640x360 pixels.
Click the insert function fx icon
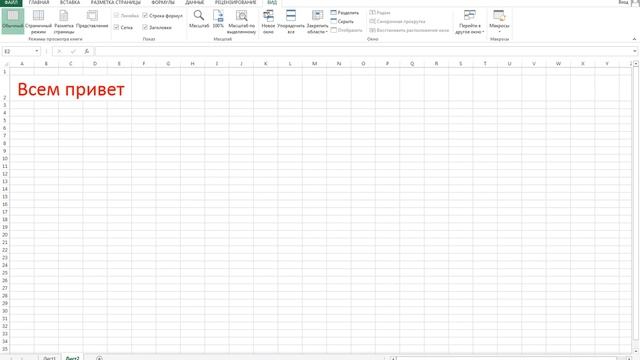(87, 51)
